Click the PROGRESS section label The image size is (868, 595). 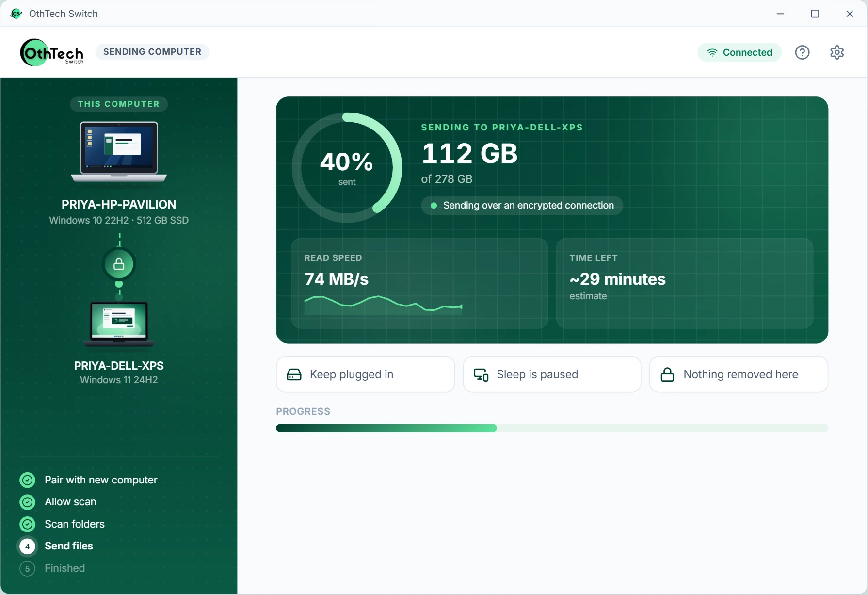click(x=303, y=411)
